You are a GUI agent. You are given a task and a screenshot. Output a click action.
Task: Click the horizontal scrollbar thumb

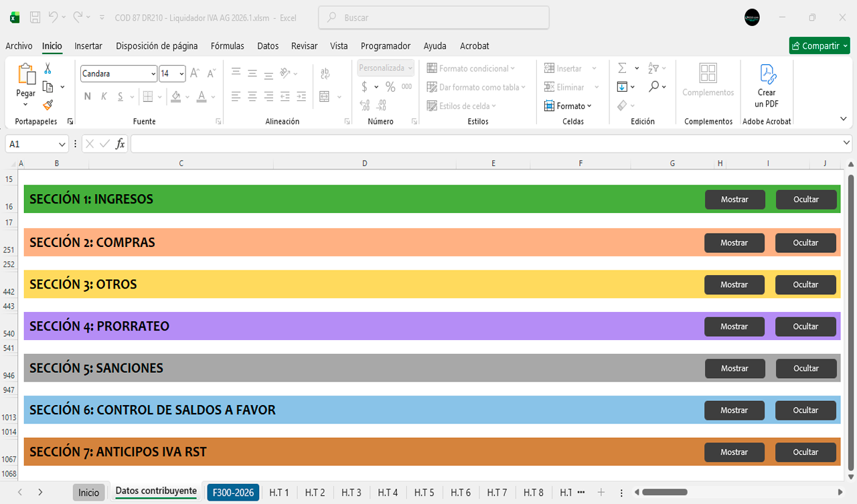[x=664, y=493]
